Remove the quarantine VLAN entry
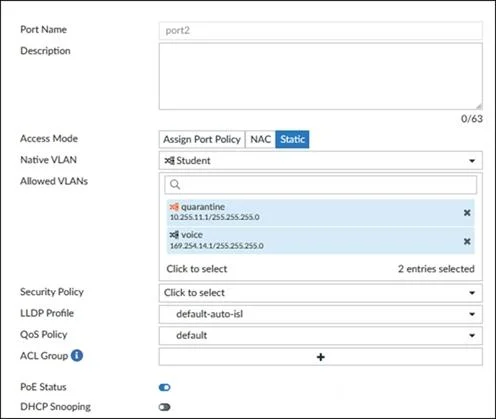The width and height of the screenshot is (496, 419). (467, 213)
